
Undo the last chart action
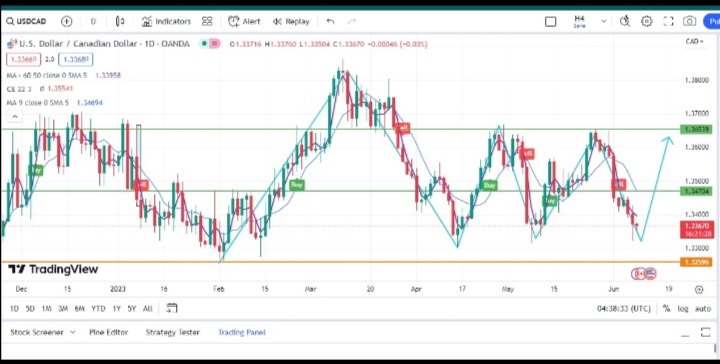330,22
